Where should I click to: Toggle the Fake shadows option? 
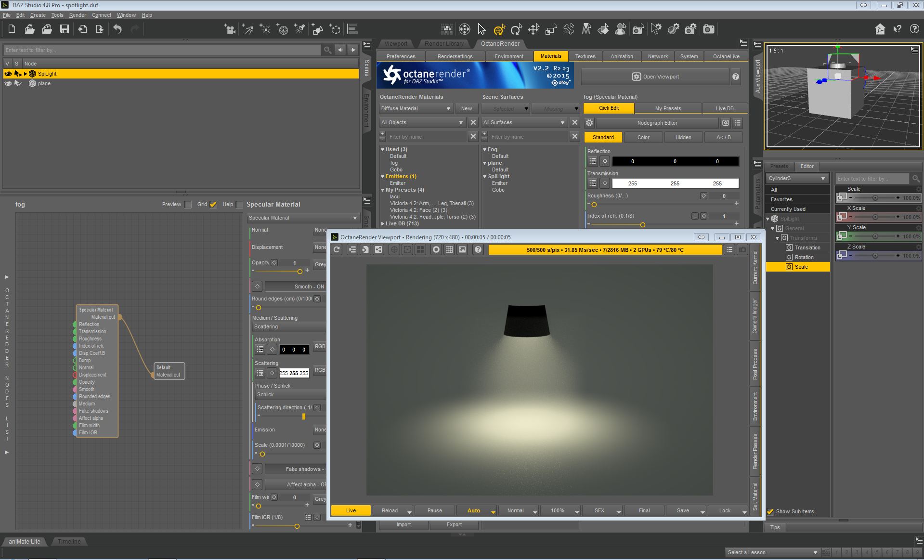295,469
